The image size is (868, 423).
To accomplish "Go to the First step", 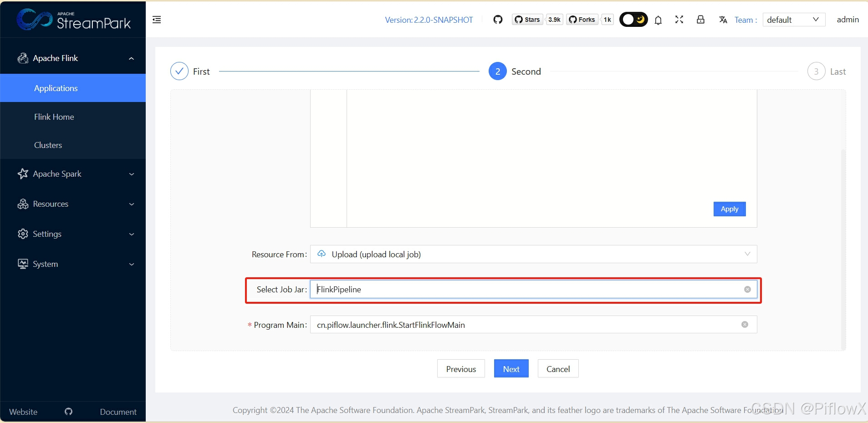I will click(x=190, y=71).
